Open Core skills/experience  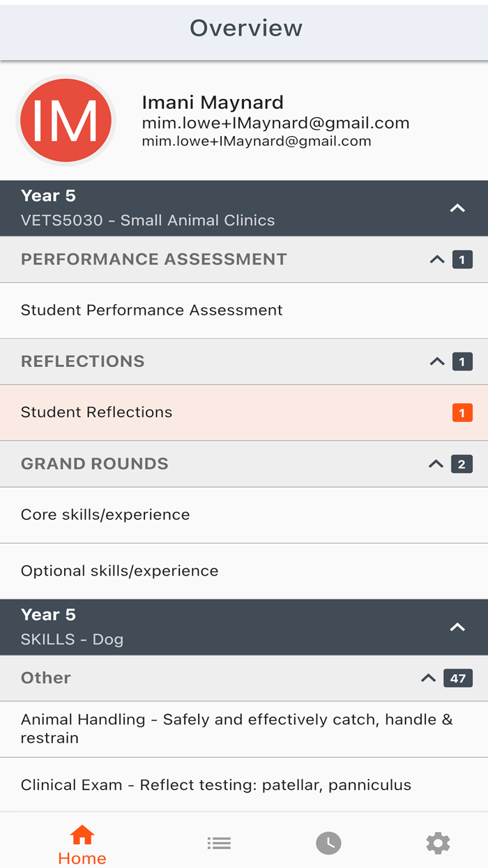[105, 515]
